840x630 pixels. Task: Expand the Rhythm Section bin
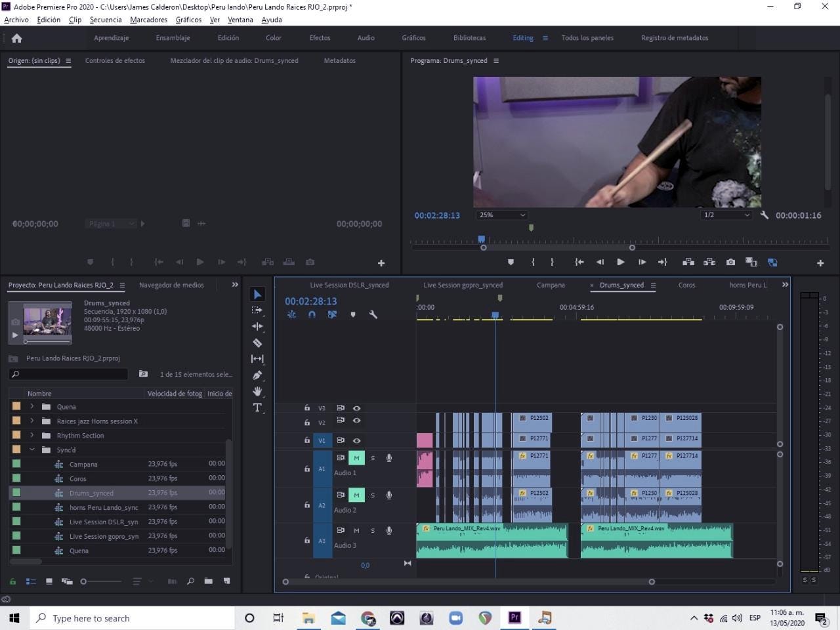(31, 435)
